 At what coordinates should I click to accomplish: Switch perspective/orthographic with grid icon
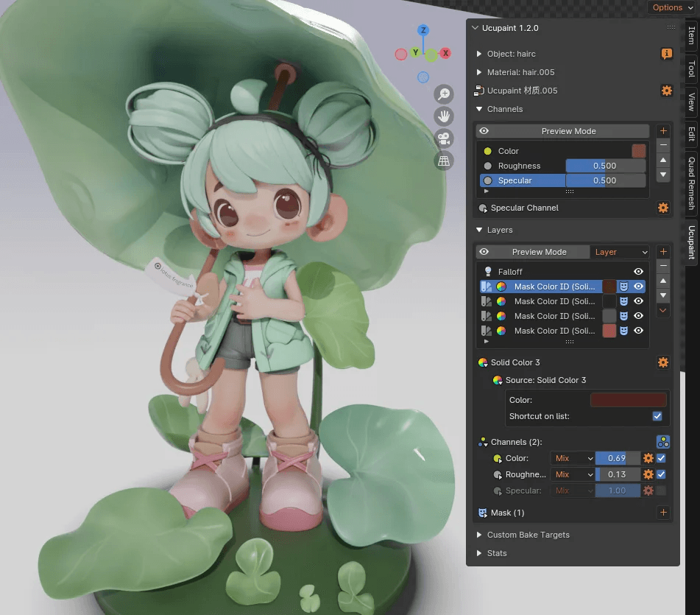tap(444, 161)
